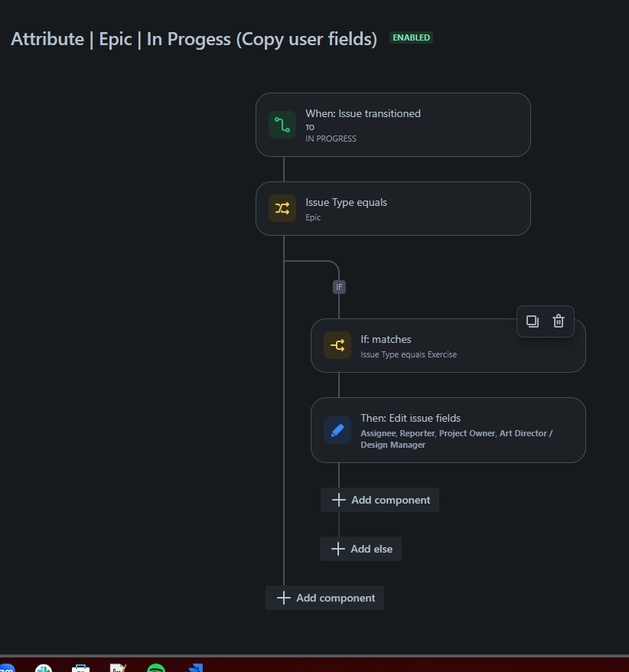
Task: Click the If matches branch icon
Action: 337,345
